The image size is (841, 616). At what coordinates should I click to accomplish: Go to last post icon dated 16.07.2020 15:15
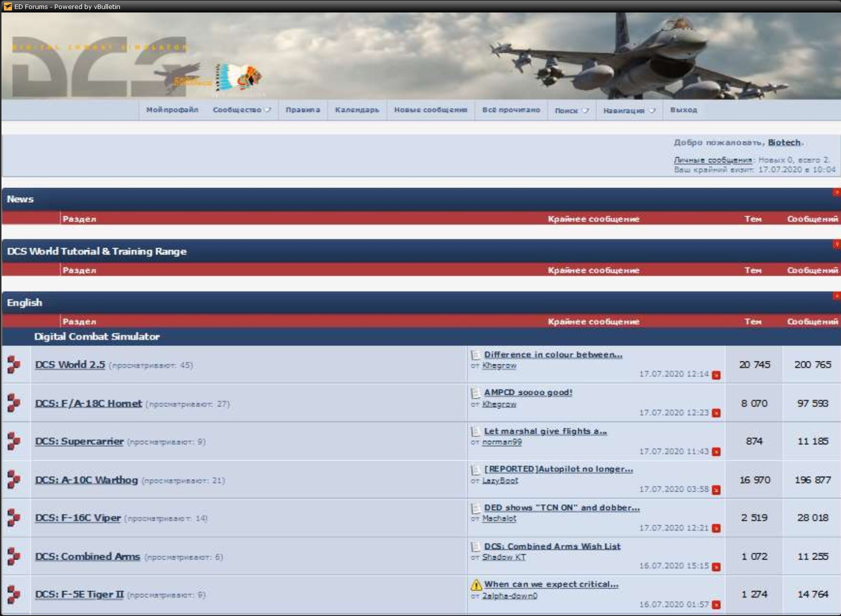coord(716,567)
